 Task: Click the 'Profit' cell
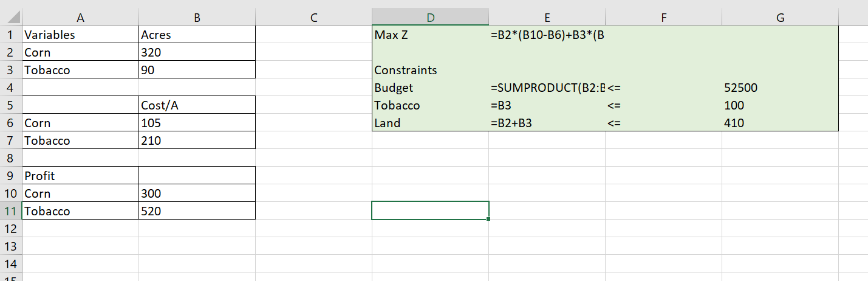pos(80,176)
